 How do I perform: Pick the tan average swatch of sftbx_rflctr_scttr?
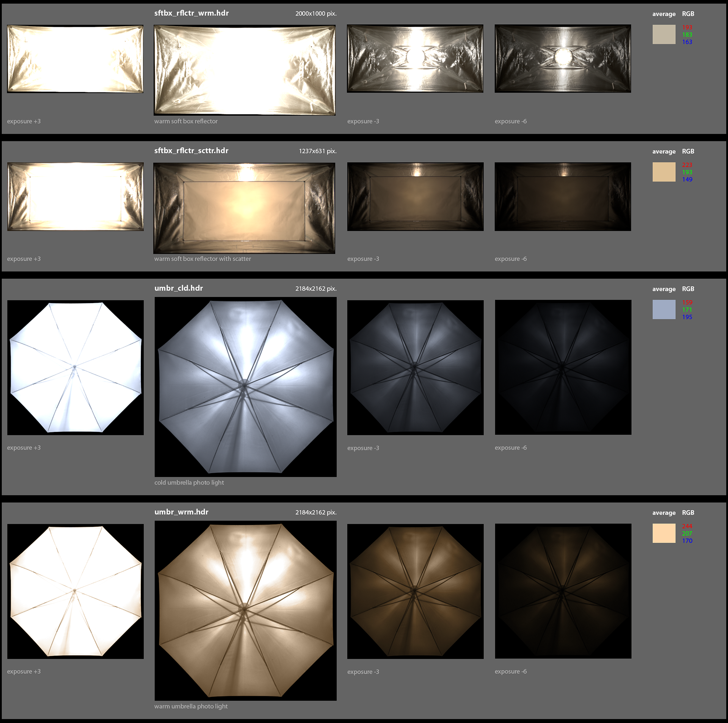tap(664, 172)
